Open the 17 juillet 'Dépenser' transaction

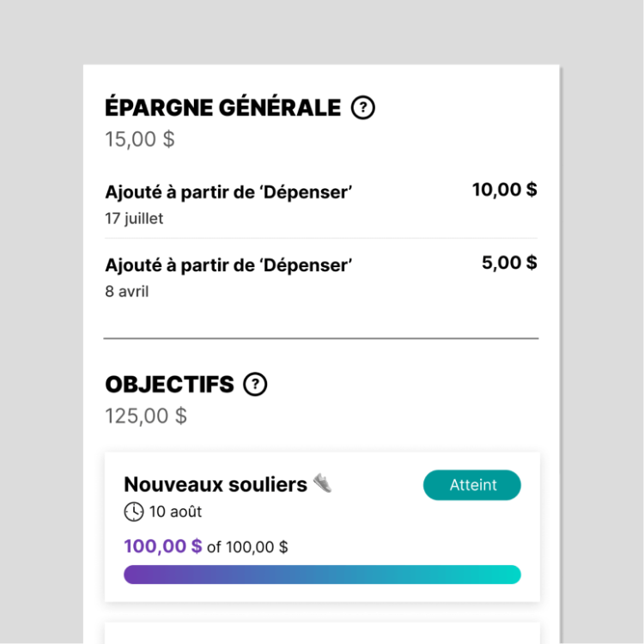[321, 204]
